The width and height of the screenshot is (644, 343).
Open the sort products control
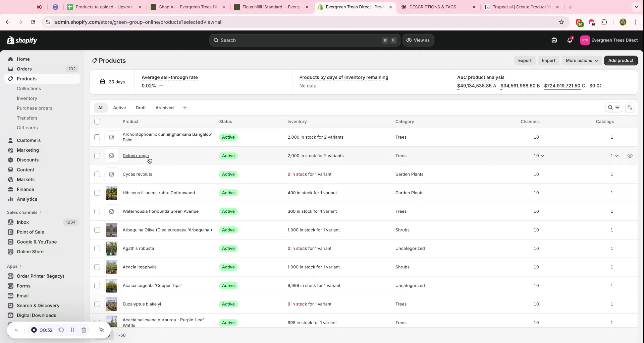tap(630, 108)
